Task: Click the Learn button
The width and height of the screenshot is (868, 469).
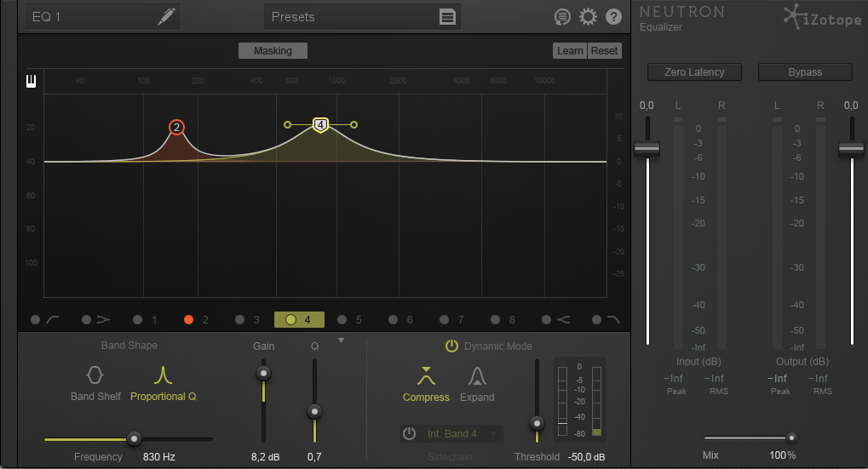Action: (570, 51)
